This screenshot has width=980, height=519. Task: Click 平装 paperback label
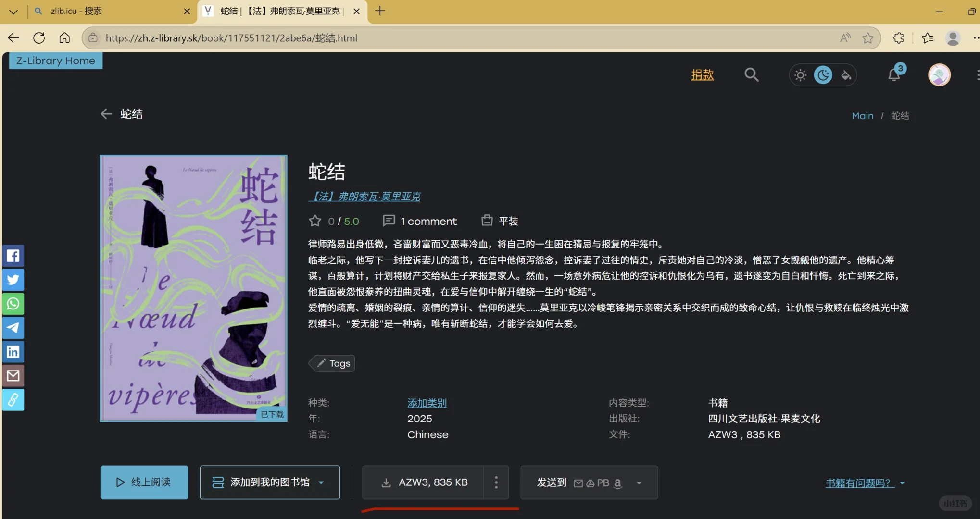(508, 221)
